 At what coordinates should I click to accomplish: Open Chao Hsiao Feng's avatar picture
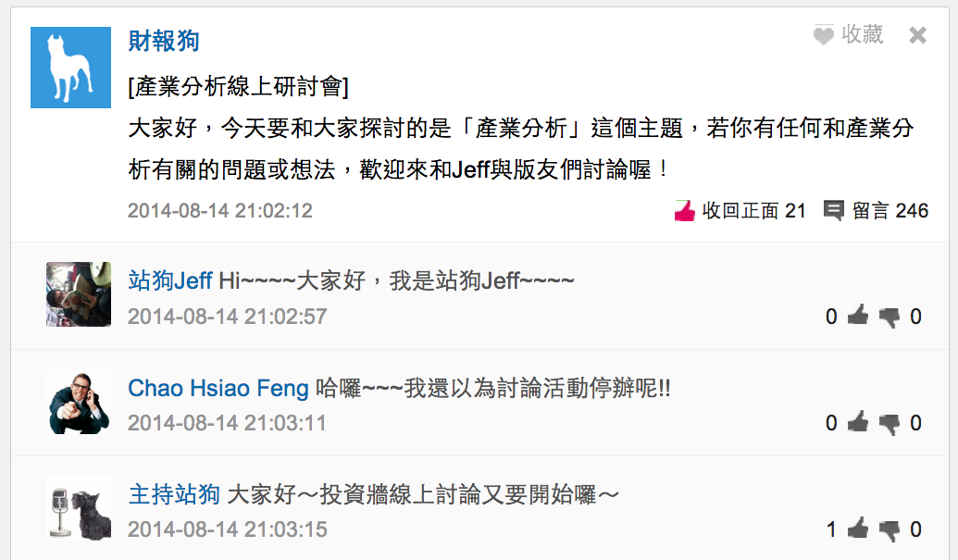(78, 402)
